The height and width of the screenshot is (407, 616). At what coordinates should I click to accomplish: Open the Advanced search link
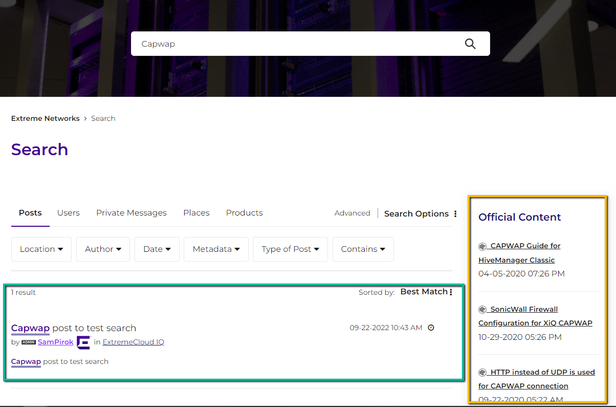(352, 213)
